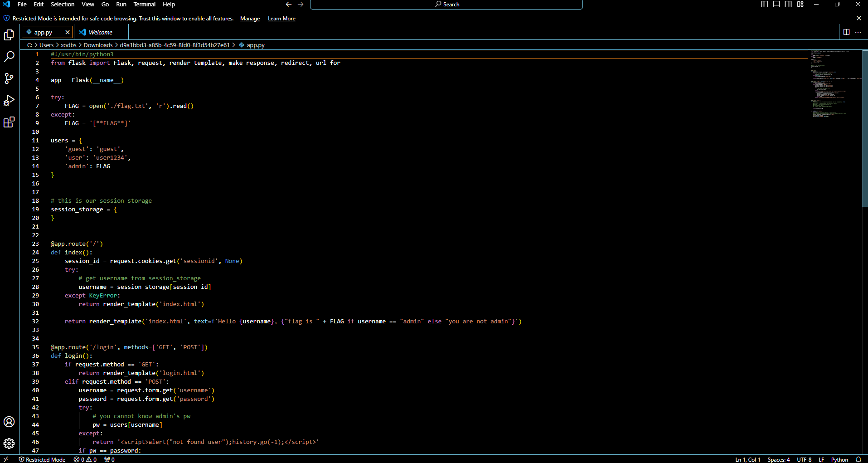Image resolution: width=868 pixels, height=463 pixels.
Task: Open the Terminal menu
Action: click(145, 4)
